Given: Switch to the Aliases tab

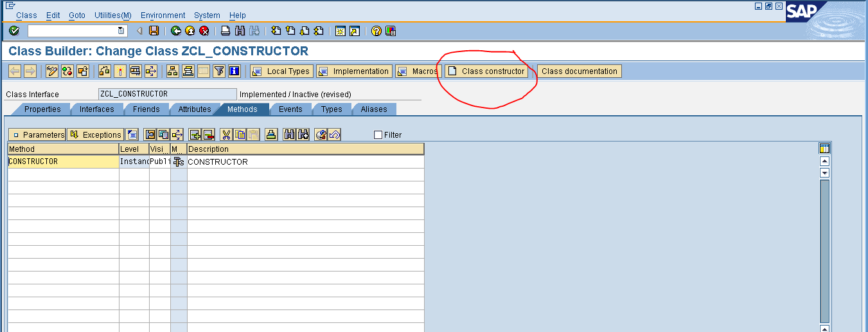Looking at the screenshot, I should [374, 109].
